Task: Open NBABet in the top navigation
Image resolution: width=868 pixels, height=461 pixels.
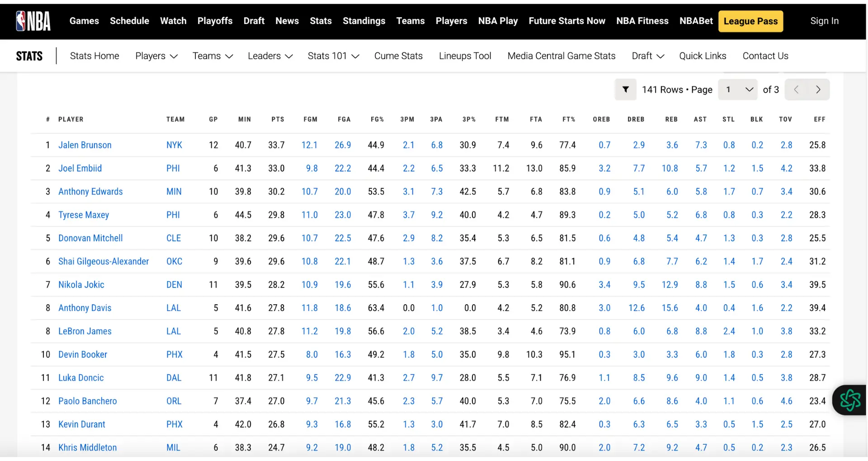Action: 696,21
